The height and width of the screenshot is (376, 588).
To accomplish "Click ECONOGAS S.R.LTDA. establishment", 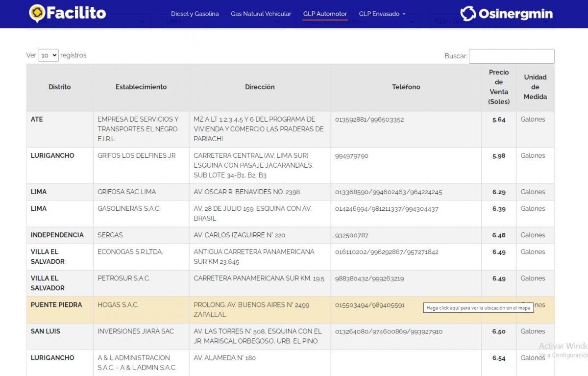I will coord(130,252).
